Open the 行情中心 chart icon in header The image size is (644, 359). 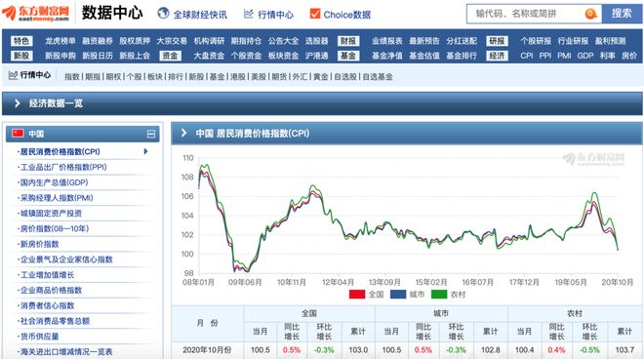pos(248,14)
